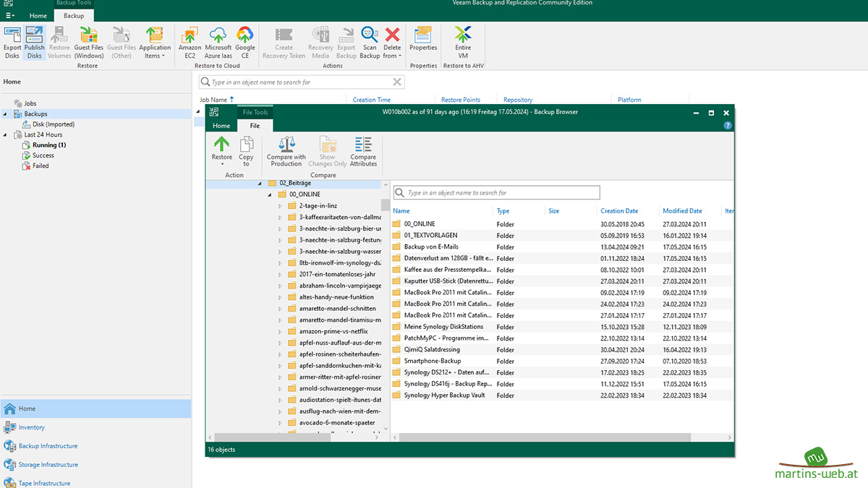Click Entire VM restore to AHV

tap(463, 43)
